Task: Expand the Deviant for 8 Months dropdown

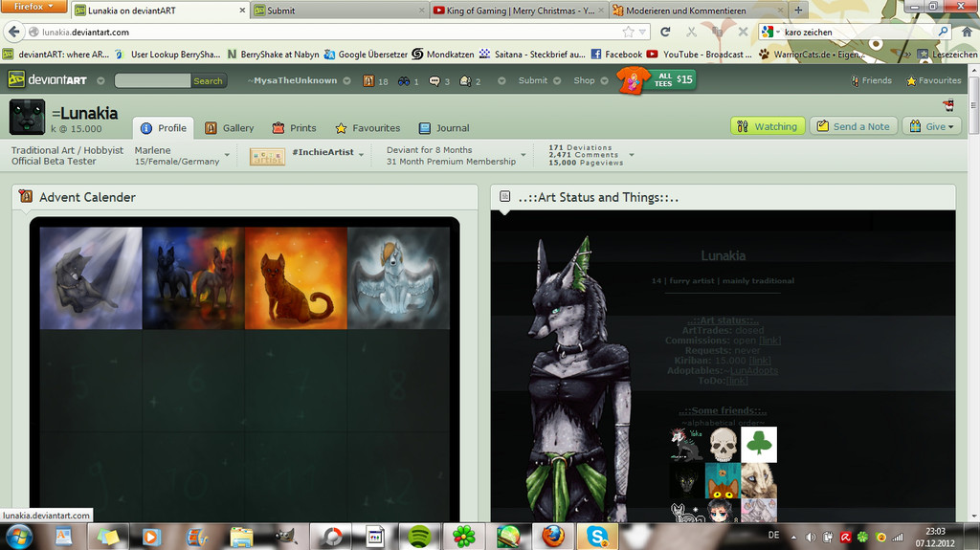Action: [x=523, y=155]
